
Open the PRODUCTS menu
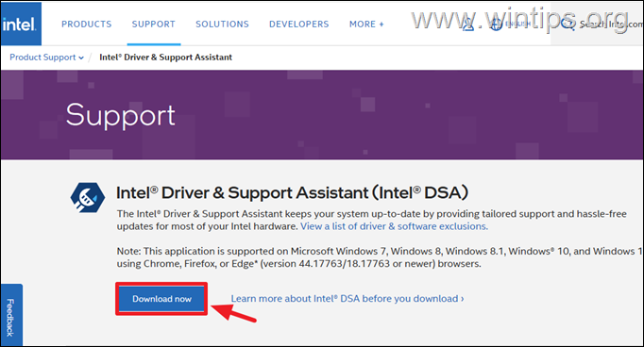click(x=86, y=25)
